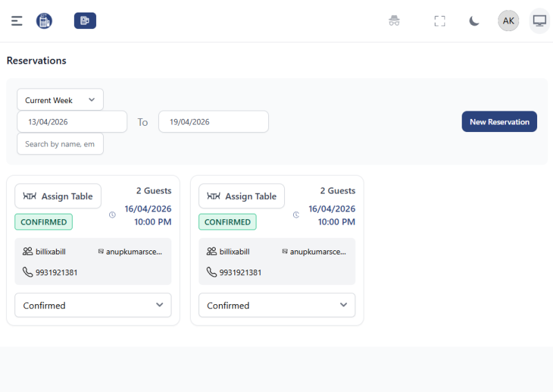Image resolution: width=553 pixels, height=392 pixels.
Task: Click anupkumarsce... email on second card
Action: (318, 252)
